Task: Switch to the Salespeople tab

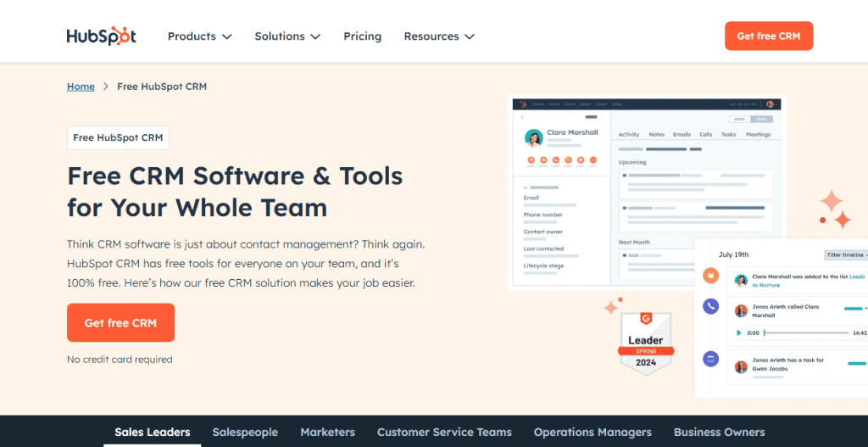Action: tap(245, 432)
